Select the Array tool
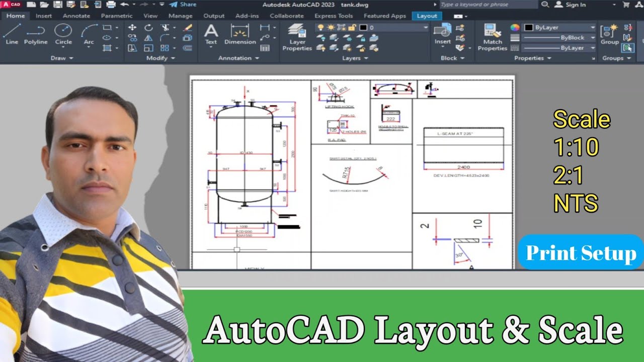Screen dimensions: 644x362 (x=165, y=48)
